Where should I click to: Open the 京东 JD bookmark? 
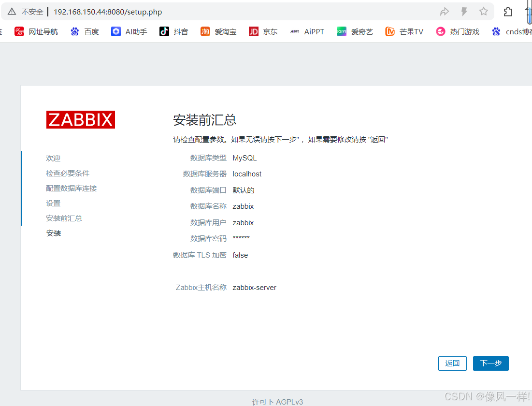click(x=263, y=31)
